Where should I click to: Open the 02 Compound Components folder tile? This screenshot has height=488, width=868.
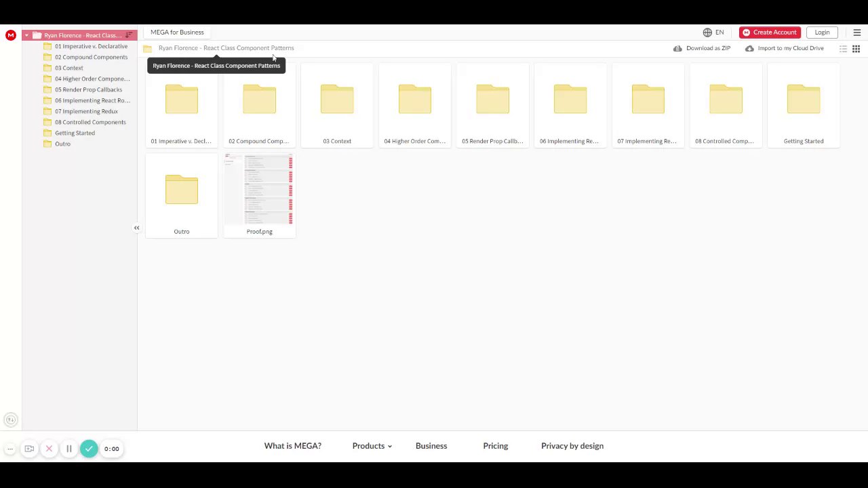pos(259,106)
